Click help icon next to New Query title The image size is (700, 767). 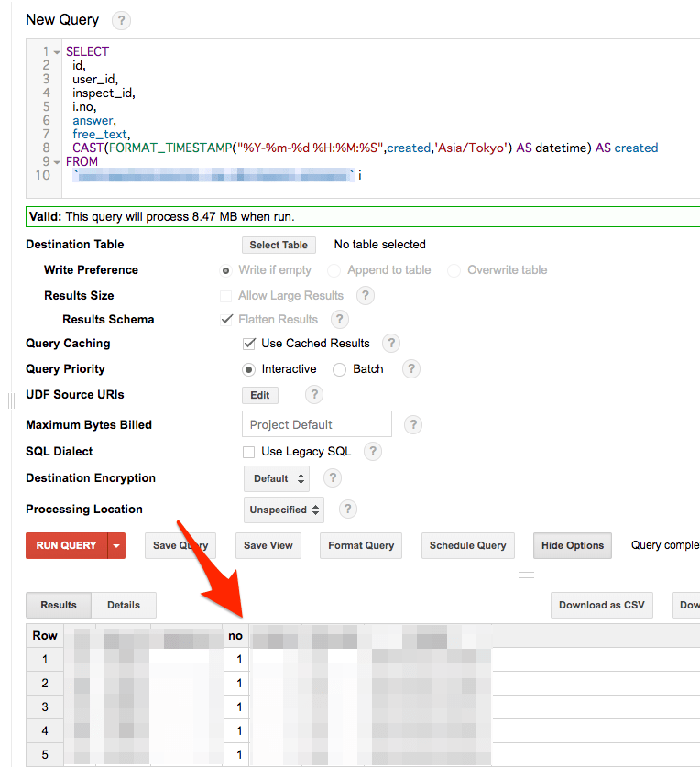[x=121, y=20]
